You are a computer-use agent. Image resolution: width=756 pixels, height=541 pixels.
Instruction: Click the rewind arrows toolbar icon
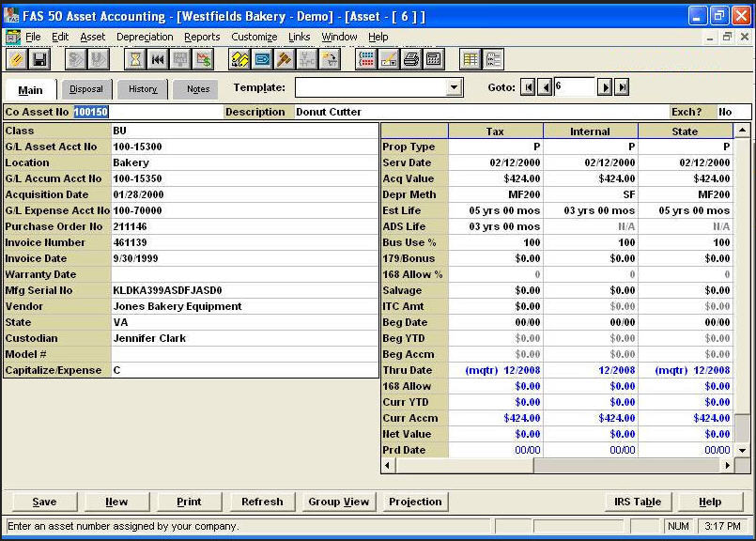[x=158, y=60]
